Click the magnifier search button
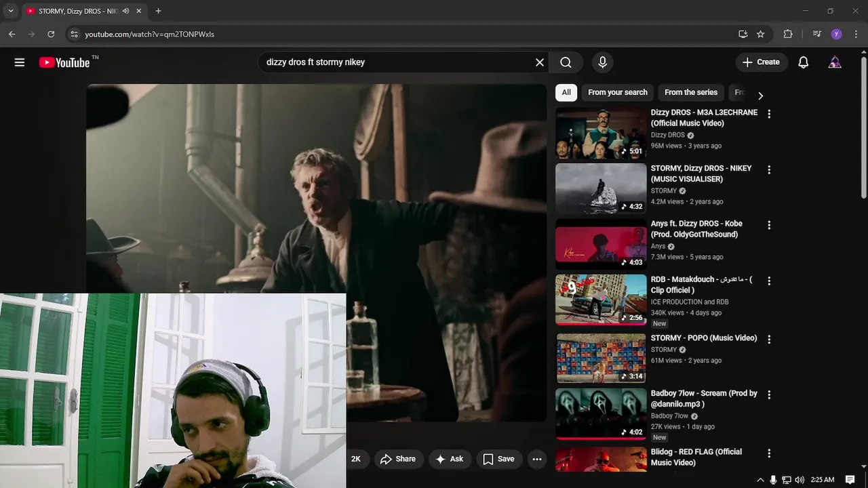The width and height of the screenshot is (868, 488). click(566, 62)
